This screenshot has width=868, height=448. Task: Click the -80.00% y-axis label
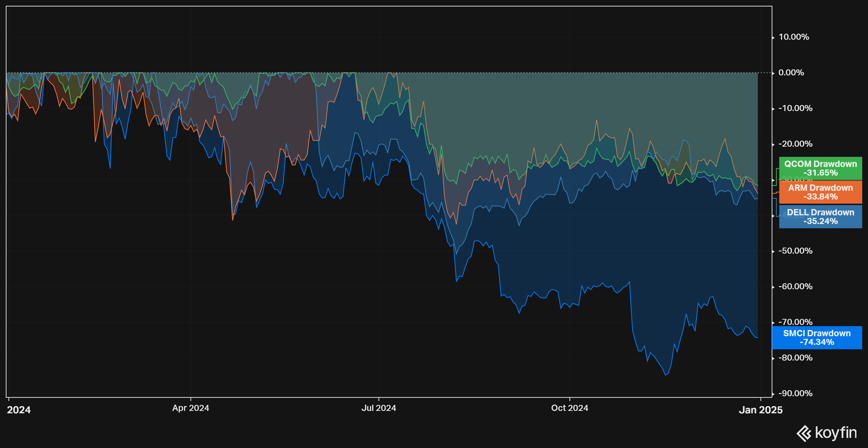point(795,358)
